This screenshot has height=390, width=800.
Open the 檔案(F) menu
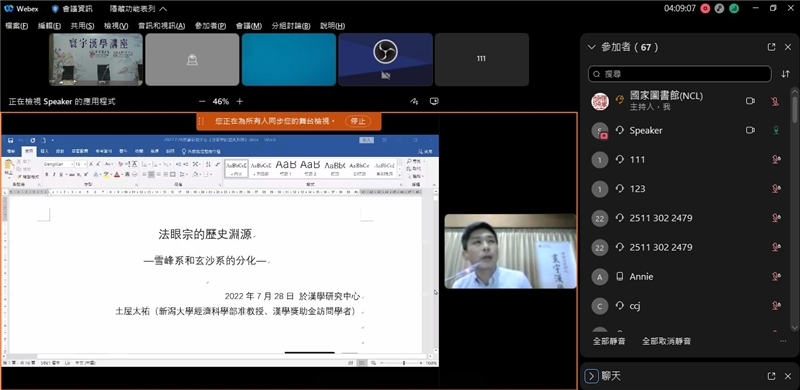[x=17, y=26]
